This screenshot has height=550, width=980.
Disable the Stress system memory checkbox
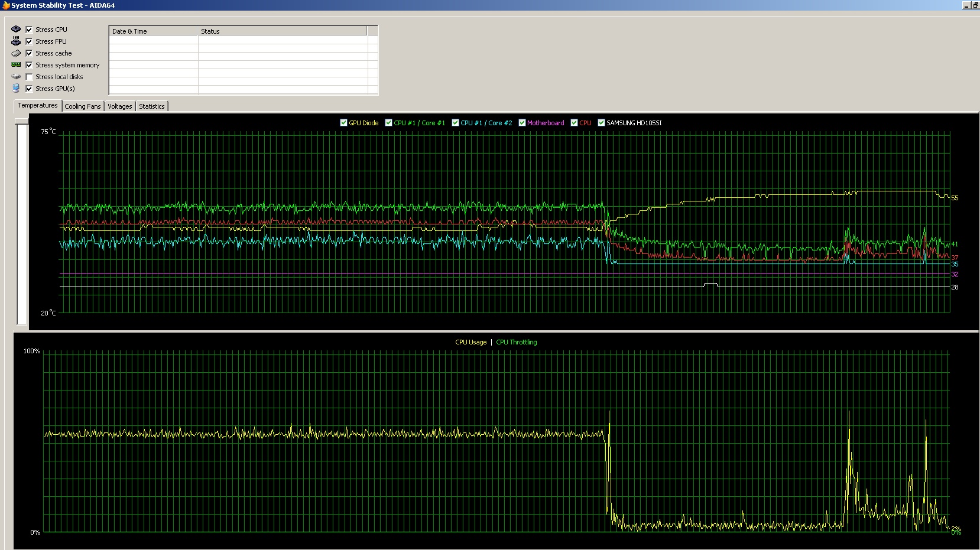coord(29,65)
